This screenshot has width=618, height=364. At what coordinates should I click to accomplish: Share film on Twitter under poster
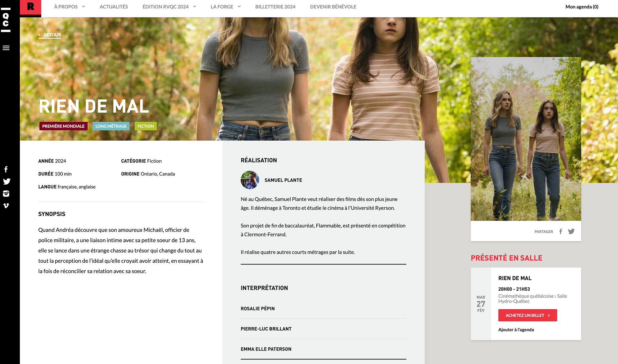coord(571,231)
